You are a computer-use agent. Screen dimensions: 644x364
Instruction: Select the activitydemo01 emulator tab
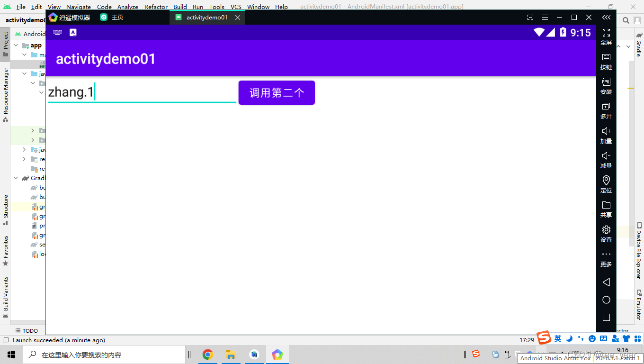click(207, 17)
